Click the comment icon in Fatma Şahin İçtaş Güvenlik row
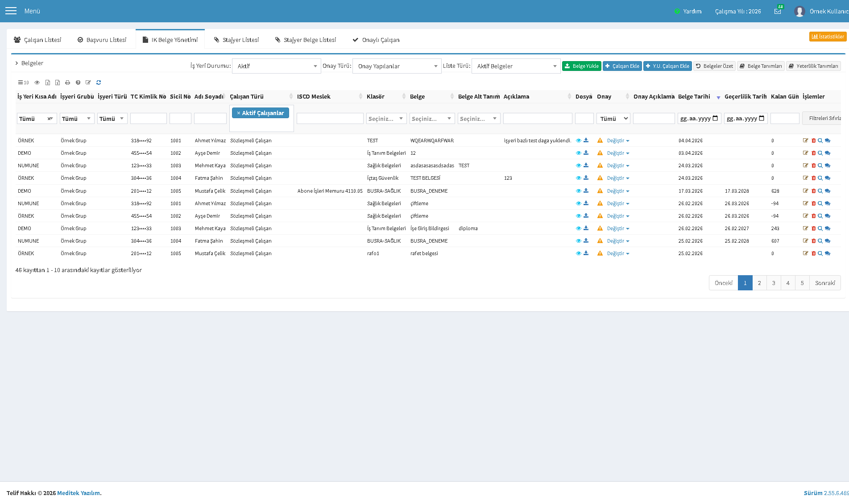 [828, 178]
